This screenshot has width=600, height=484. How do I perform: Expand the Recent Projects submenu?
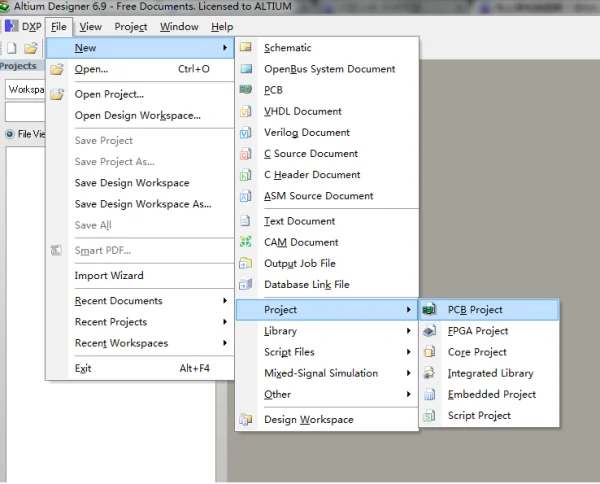[x=225, y=322]
